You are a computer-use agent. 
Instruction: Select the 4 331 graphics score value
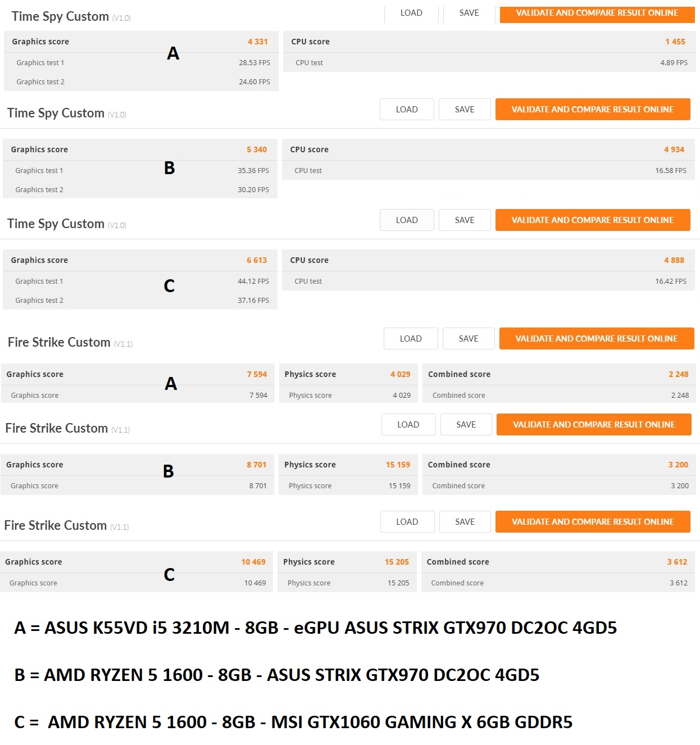258,42
